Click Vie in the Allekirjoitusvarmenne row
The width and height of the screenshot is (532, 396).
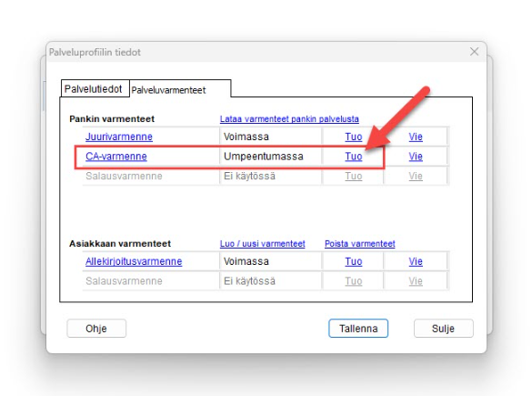point(416,261)
